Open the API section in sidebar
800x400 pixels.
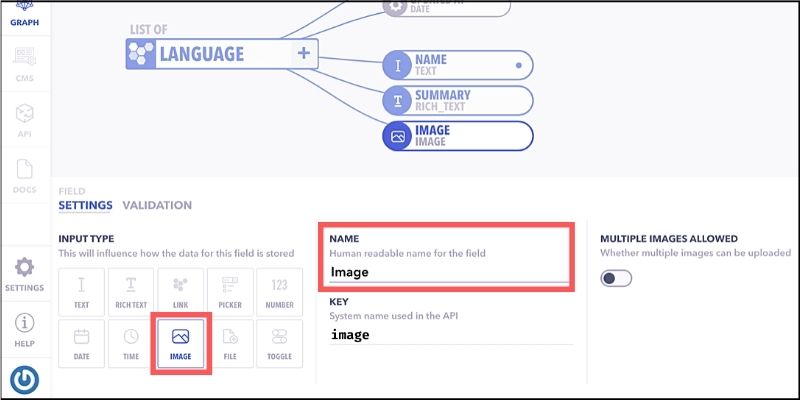[x=24, y=120]
